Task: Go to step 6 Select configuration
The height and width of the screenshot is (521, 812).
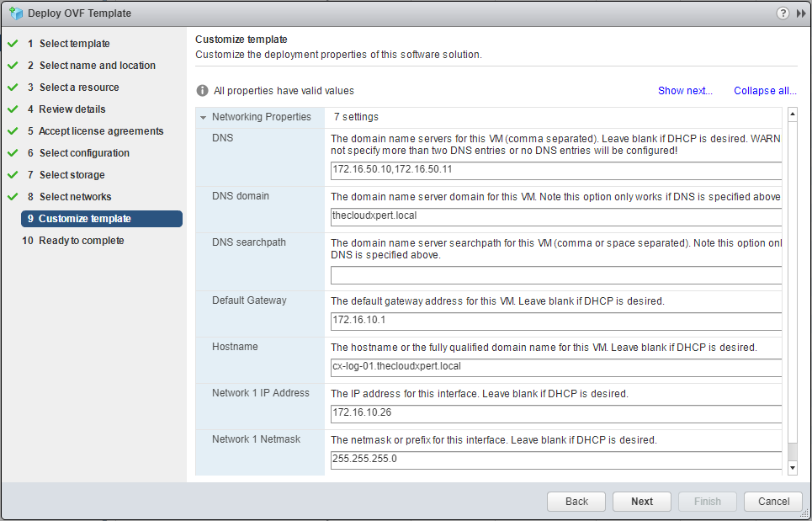Action: coord(84,153)
